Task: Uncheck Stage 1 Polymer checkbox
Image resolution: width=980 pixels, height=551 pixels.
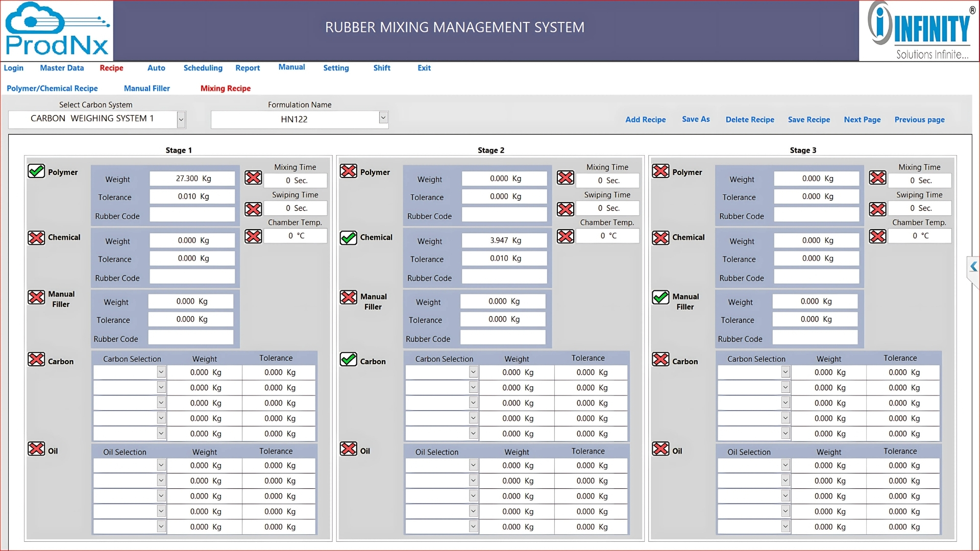Action: 36,171
